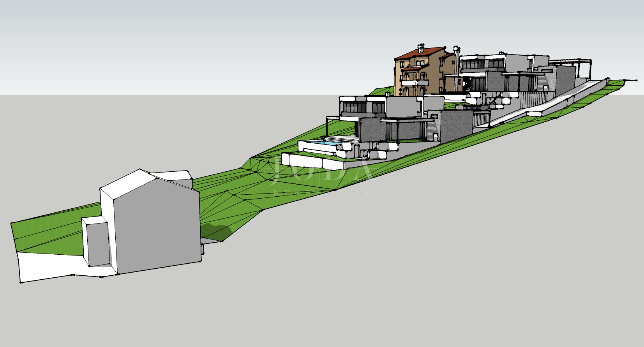The width and height of the screenshot is (644, 347).
Task: Click the NEKRETNINE watermark text
Action: pyautogui.click(x=323, y=193)
